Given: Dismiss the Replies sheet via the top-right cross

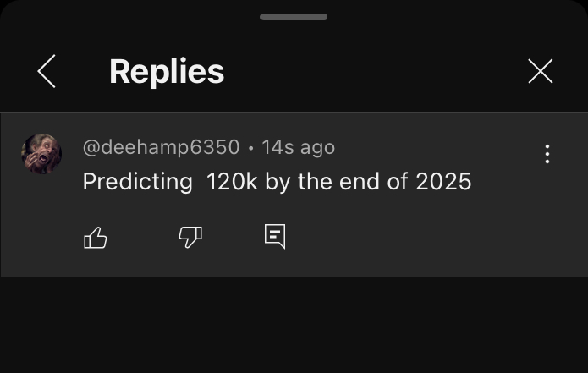Looking at the screenshot, I should point(541,71).
